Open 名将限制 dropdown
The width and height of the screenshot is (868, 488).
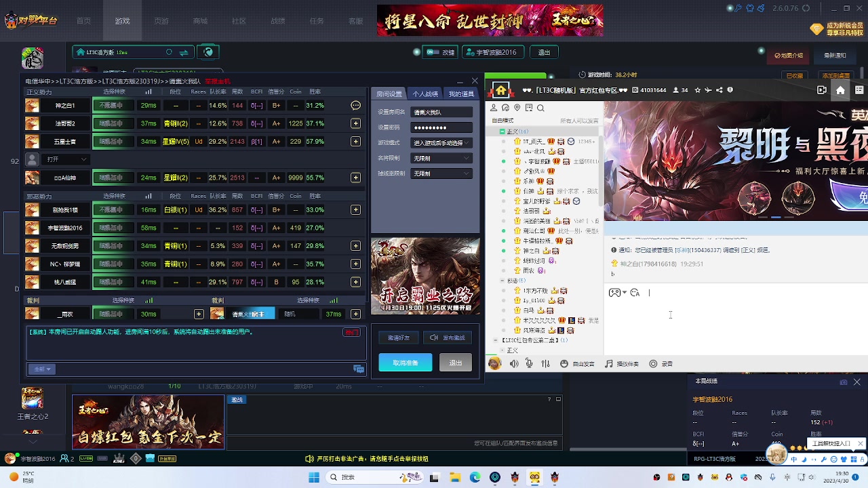[x=441, y=159]
